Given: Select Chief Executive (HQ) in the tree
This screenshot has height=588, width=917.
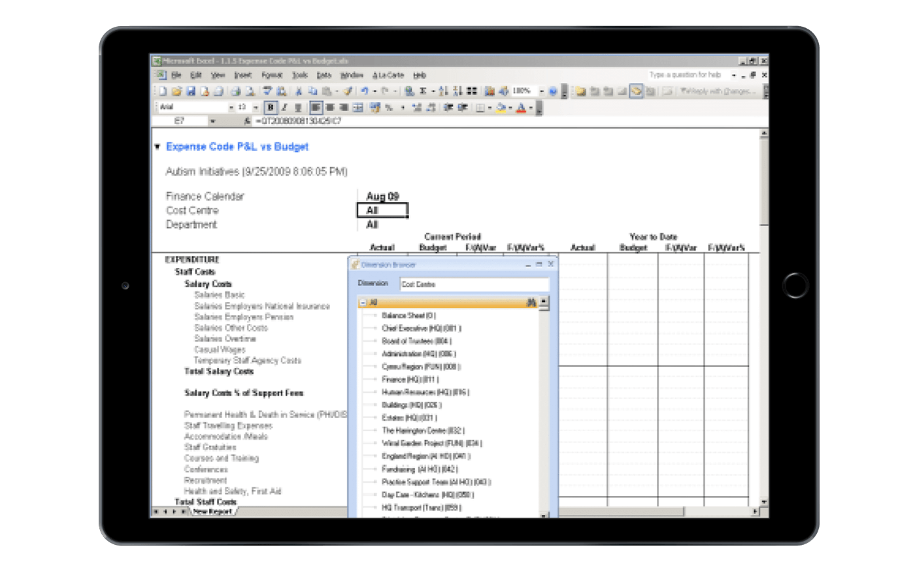Looking at the screenshot, I should pyautogui.click(x=422, y=328).
